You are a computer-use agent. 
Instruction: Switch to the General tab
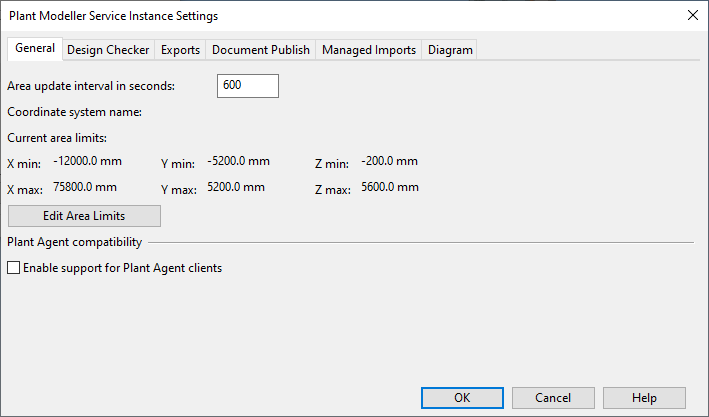35,49
